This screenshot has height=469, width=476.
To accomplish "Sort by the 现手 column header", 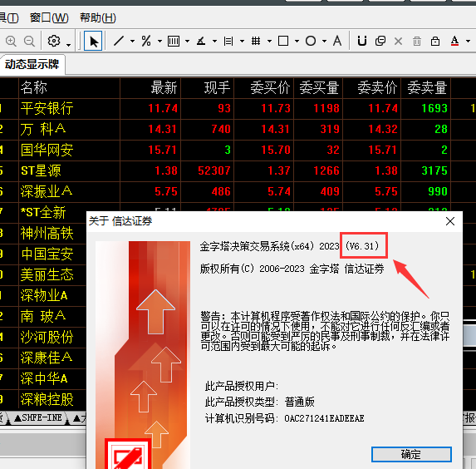I will (208, 88).
